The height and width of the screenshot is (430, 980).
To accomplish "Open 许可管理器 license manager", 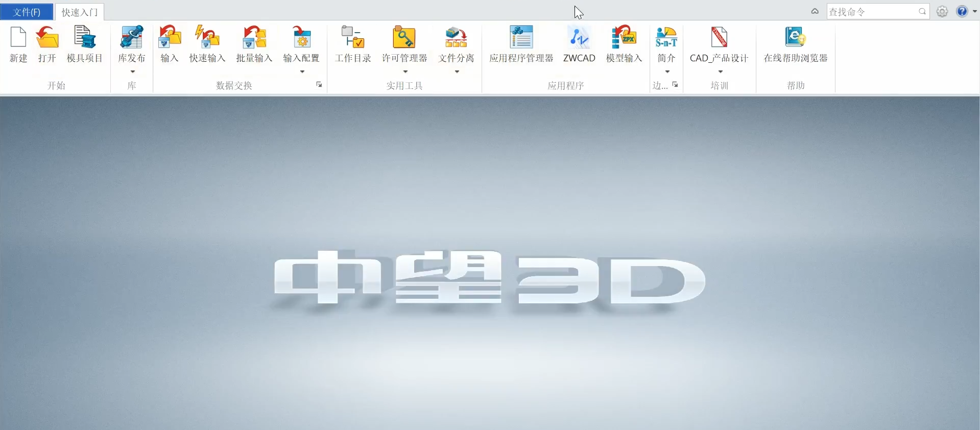I will pyautogui.click(x=404, y=38).
